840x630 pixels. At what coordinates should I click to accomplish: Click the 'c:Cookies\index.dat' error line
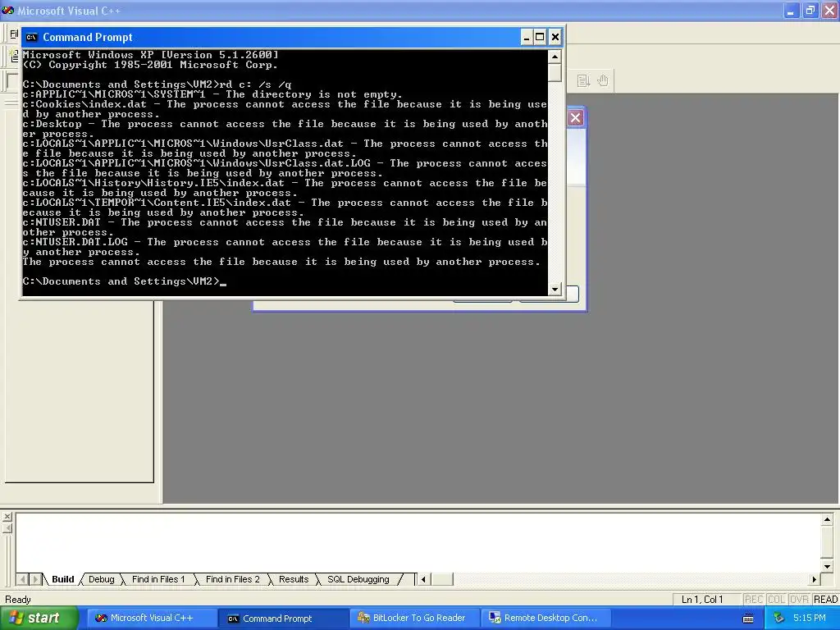click(285, 109)
